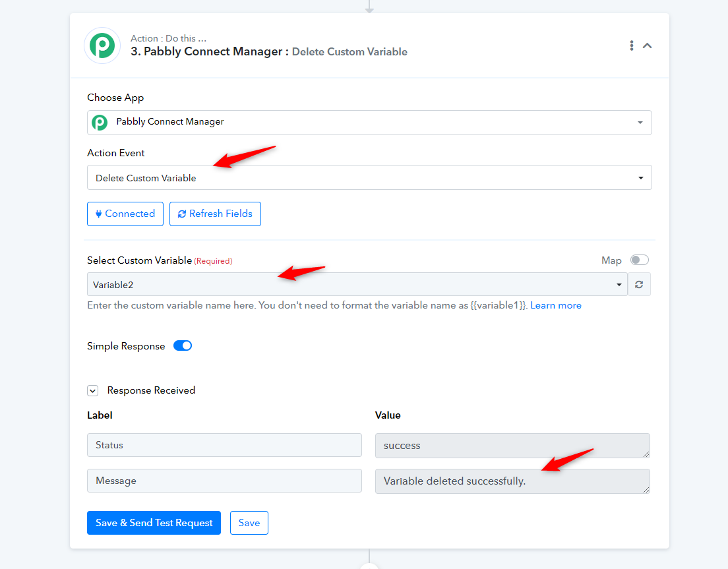Click the Connected button
728x569 pixels.
coord(125,214)
